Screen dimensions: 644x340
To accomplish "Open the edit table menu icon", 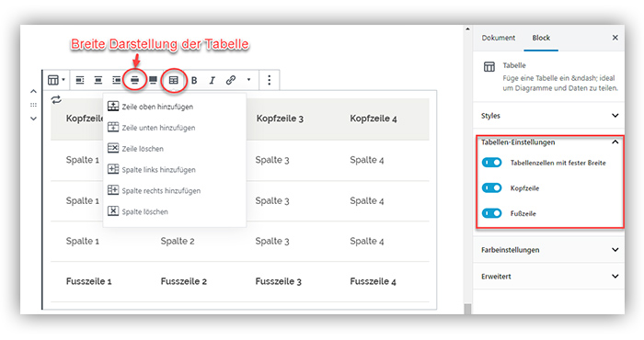I will (174, 80).
